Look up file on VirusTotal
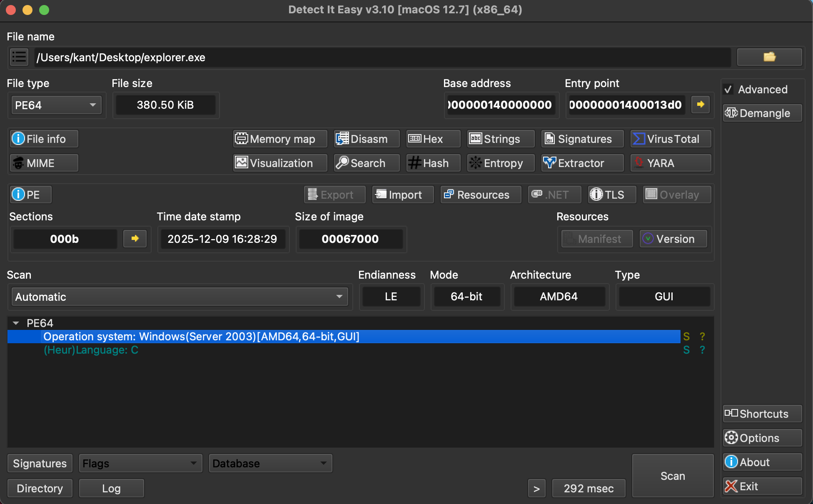Viewport: 813px width, 504px height. tap(671, 139)
